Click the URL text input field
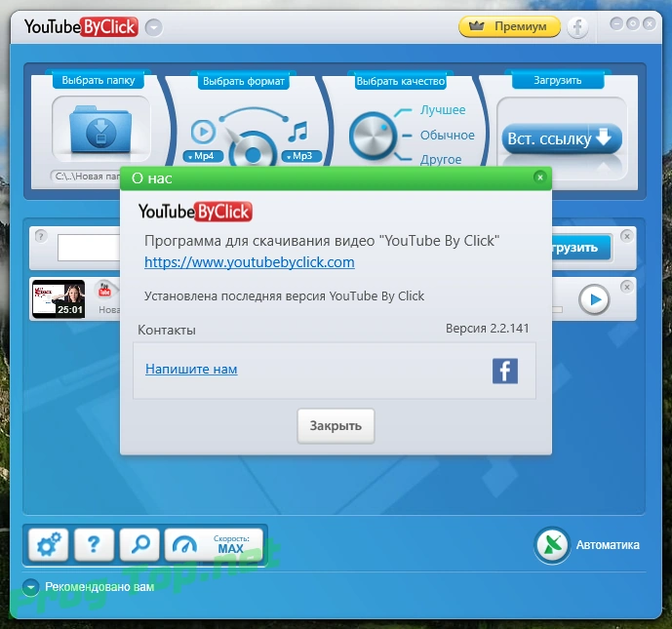The width and height of the screenshot is (672, 629). (89, 248)
